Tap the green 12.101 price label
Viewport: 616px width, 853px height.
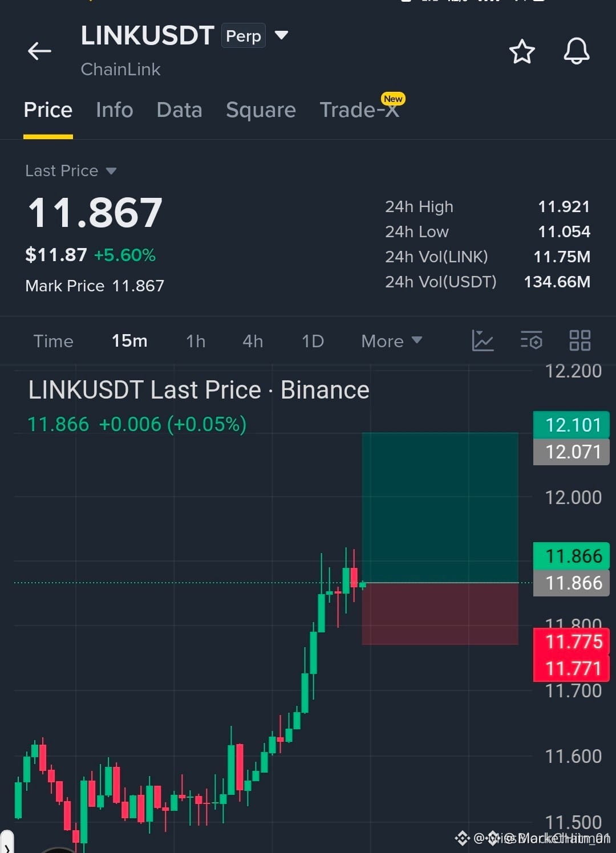coord(572,425)
